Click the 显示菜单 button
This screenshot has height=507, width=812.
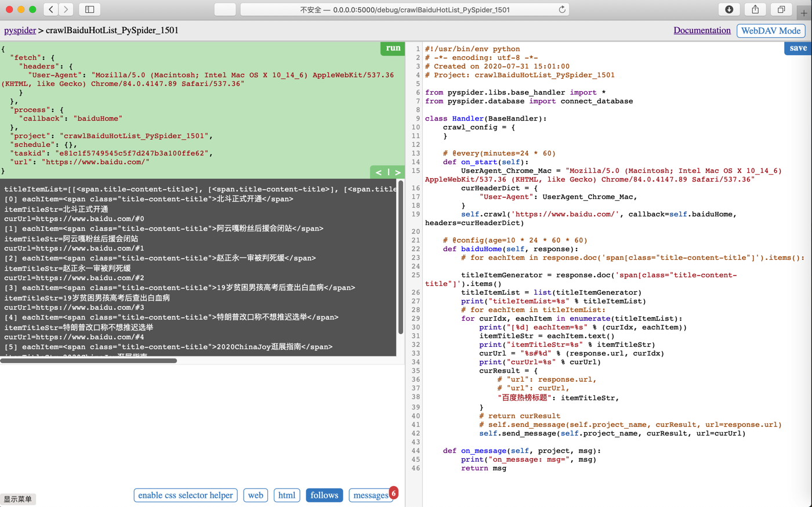click(18, 499)
